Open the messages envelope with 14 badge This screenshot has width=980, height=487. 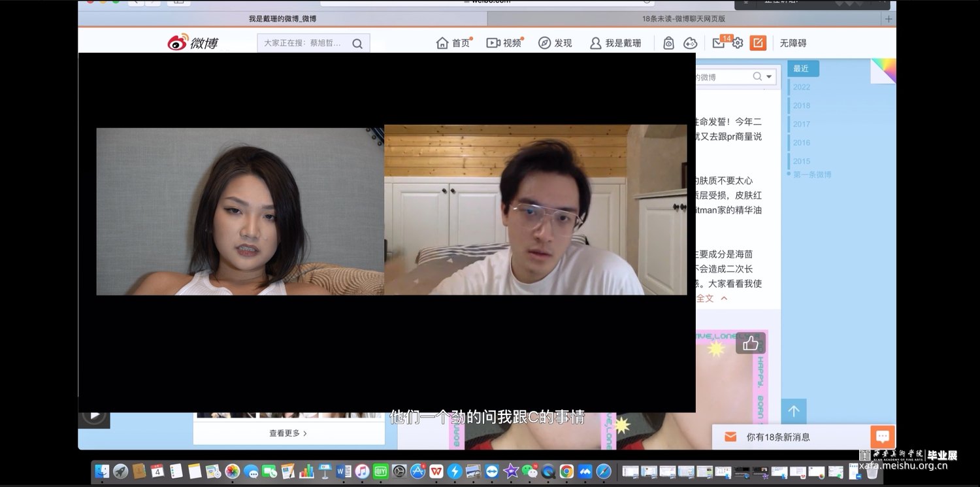coord(719,43)
